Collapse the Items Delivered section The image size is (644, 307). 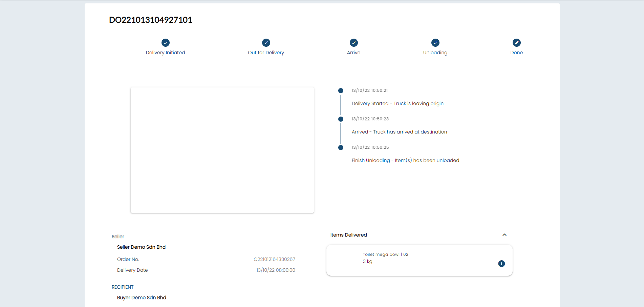tap(504, 235)
